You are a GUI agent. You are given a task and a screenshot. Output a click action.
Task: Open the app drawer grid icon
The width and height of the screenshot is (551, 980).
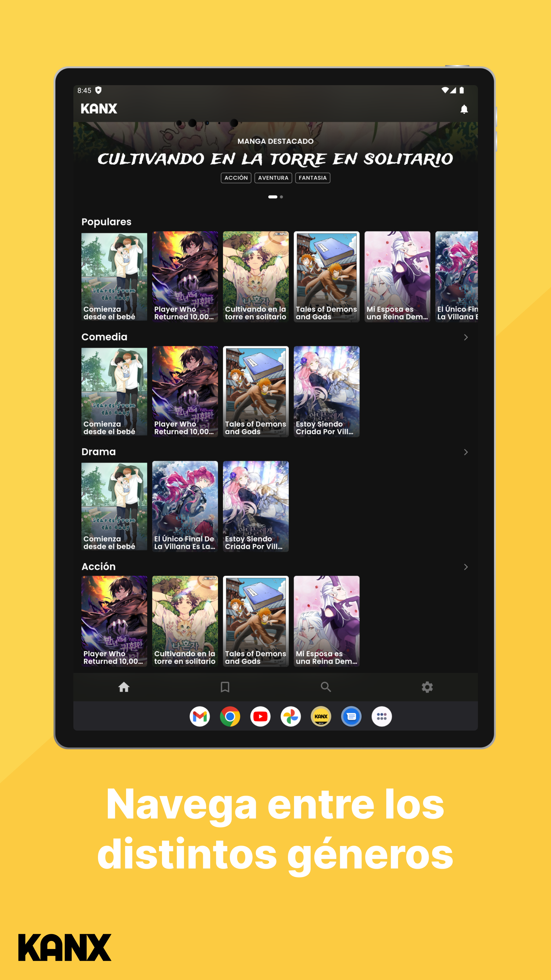pyautogui.click(x=381, y=716)
